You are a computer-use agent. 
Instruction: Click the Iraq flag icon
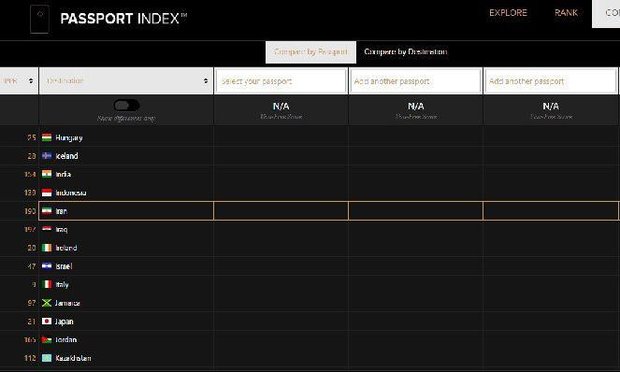point(47,229)
